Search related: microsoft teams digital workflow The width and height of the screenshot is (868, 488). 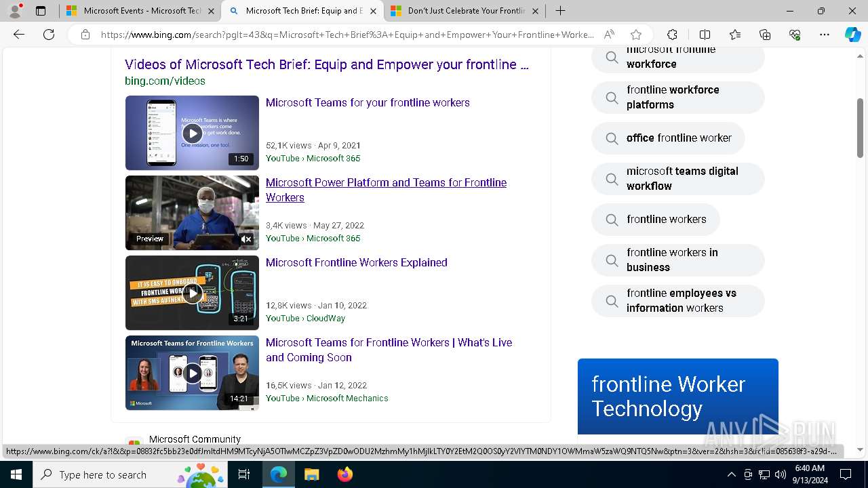pyautogui.click(x=677, y=178)
